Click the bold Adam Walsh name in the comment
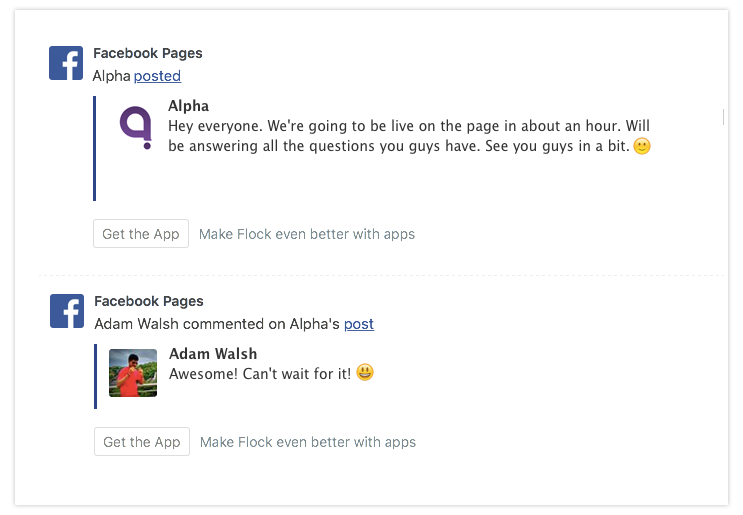Image resolution: width=743 pixels, height=515 pixels. click(213, 354)
